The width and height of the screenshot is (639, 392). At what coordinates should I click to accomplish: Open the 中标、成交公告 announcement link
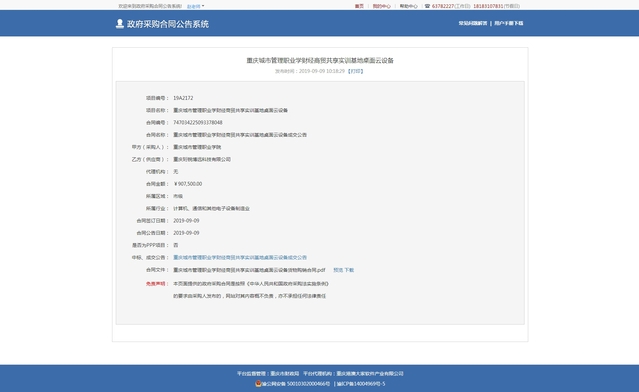pyautogui.click(x=240, y=258)
